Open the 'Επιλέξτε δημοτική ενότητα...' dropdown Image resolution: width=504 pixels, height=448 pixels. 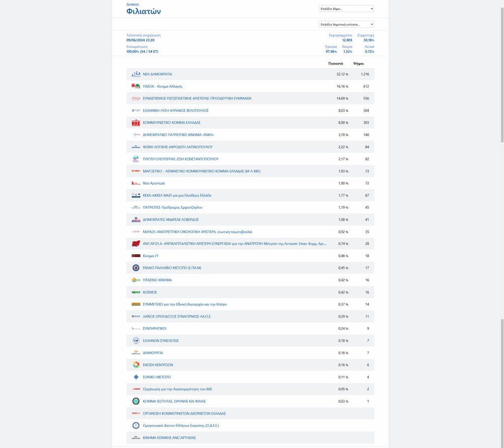coord(346,24)
